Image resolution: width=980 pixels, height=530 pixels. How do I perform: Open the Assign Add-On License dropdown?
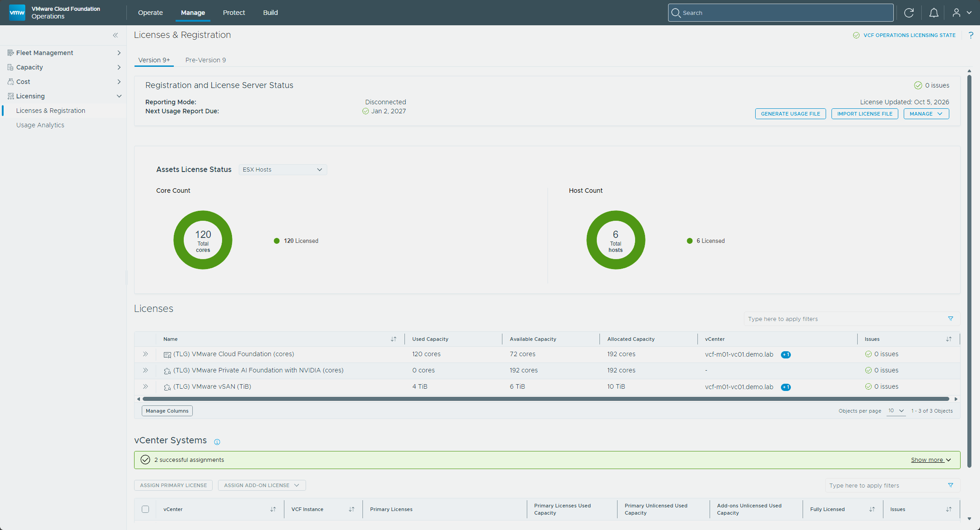tap(262, 485)
